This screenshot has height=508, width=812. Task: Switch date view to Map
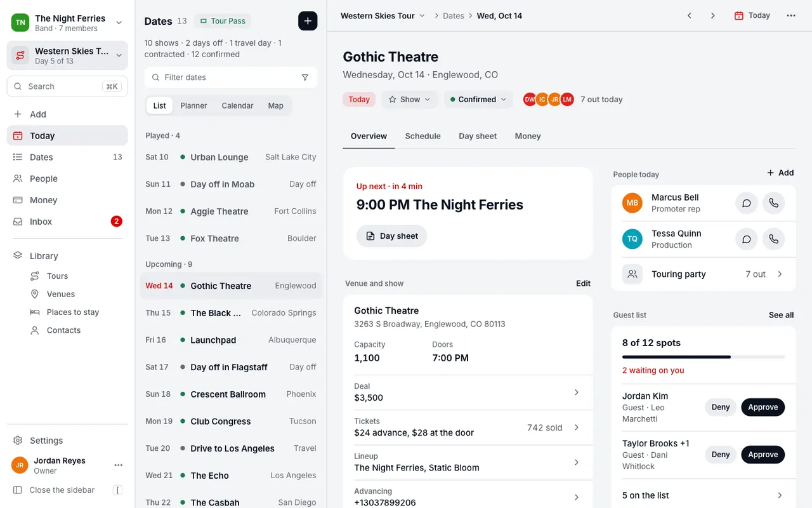coord(275,106)
